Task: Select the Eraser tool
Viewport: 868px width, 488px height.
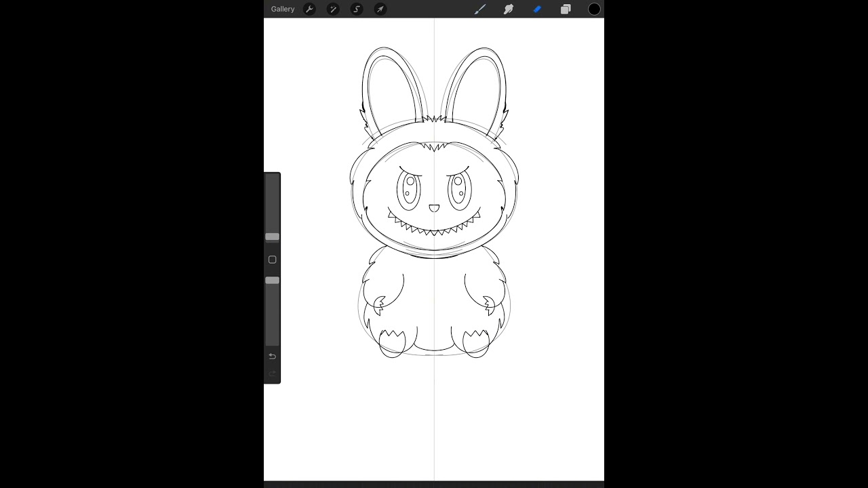Action: click(x=537, y=9)
